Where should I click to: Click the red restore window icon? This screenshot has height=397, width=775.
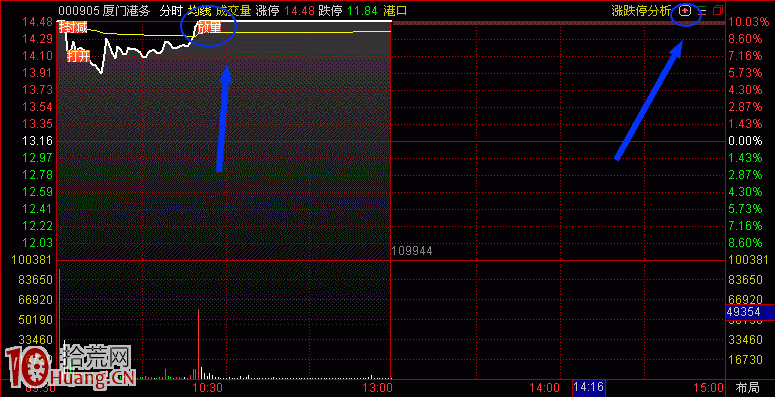pos(718,10)
